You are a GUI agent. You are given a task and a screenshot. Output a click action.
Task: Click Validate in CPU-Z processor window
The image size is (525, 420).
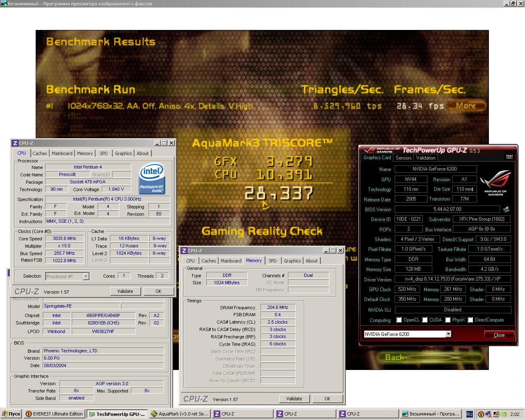125,291
